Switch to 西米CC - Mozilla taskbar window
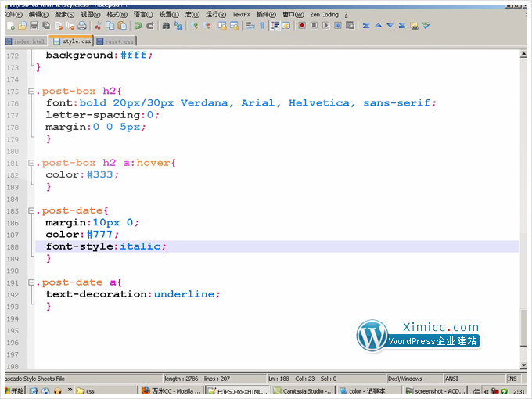 tap(171, 391)
